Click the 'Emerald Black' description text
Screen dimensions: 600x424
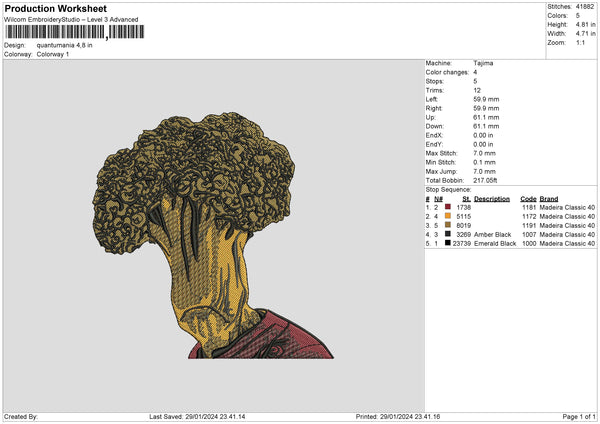click(x=495, y=244)
